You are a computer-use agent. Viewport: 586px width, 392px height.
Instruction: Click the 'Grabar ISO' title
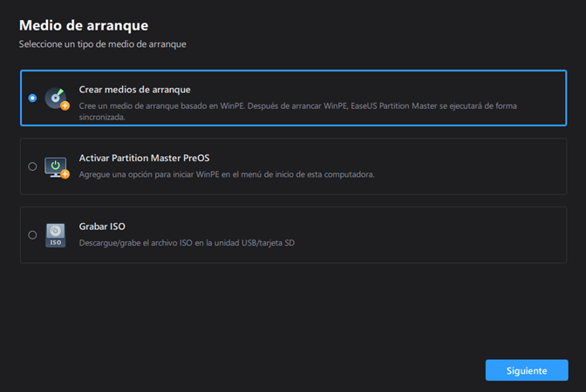point(102,226)
